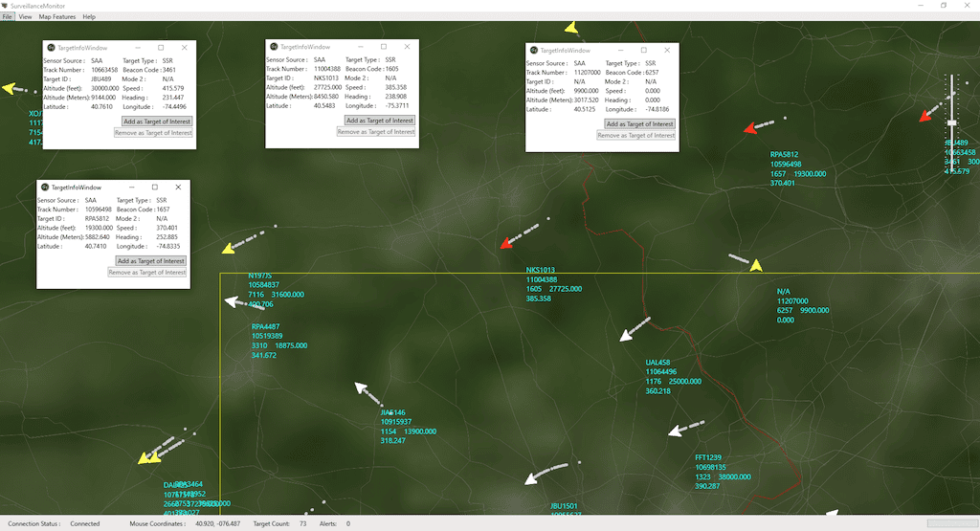980x531 pixels.
Task: Click the UAL458 label on the map
Action: [x=658, y=363]
